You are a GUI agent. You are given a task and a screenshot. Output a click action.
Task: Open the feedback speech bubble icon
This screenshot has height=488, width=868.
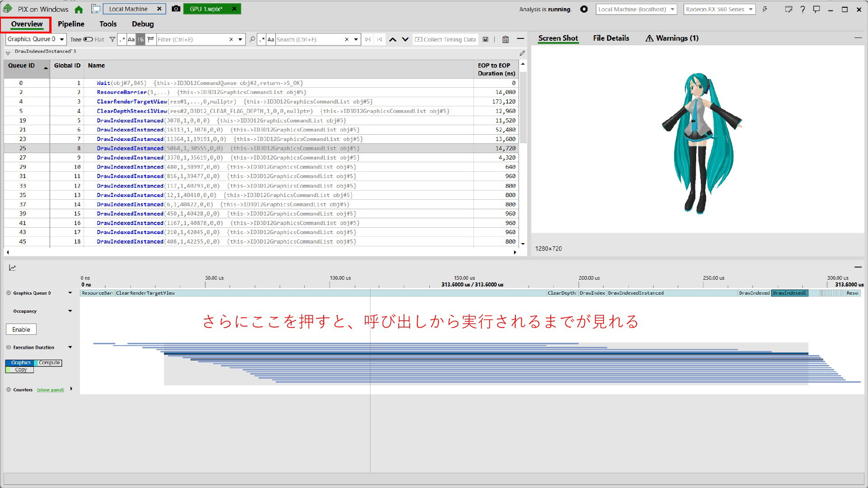[816, 9]
